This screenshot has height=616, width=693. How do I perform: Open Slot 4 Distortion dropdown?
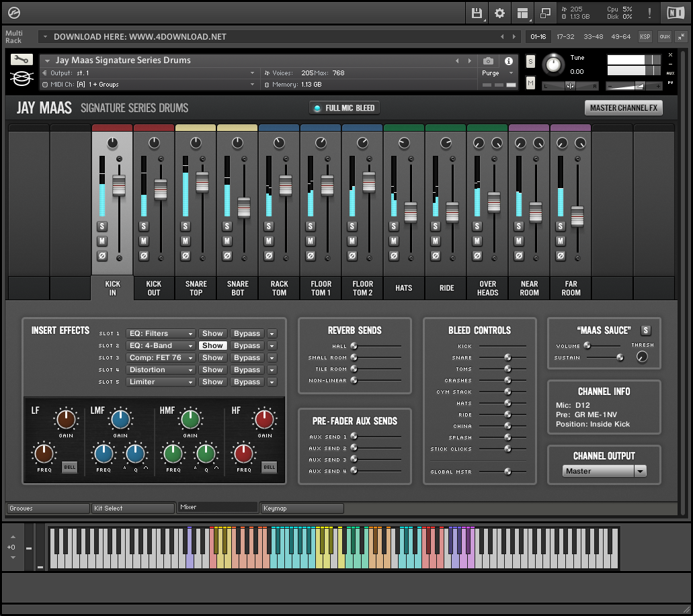(161, 369)
